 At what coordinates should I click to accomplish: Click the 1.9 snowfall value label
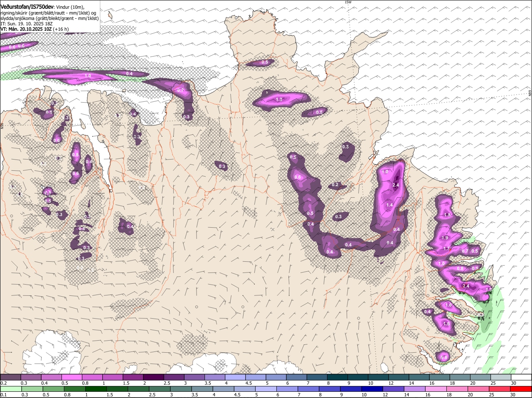tap(445, 238)
